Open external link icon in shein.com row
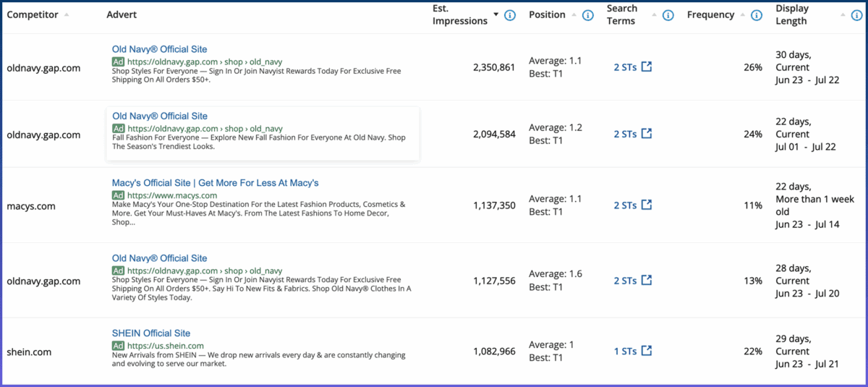This screenshot has height=387, width=868. [x=647, y=351]
